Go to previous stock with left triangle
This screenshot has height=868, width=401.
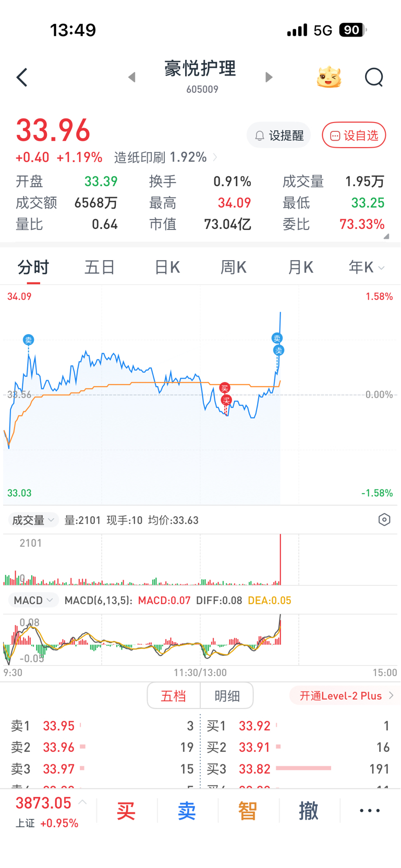tap(132, 78)
